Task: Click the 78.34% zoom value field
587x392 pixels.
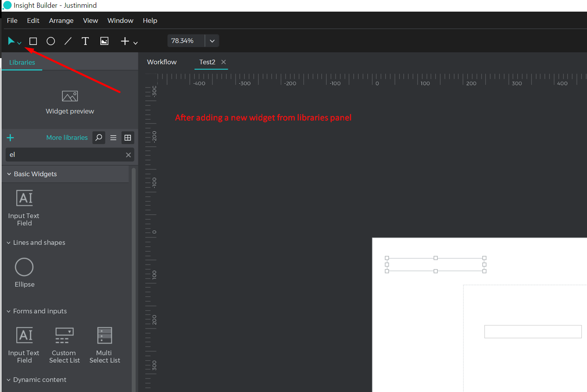Action: click(x=186, y=41)
